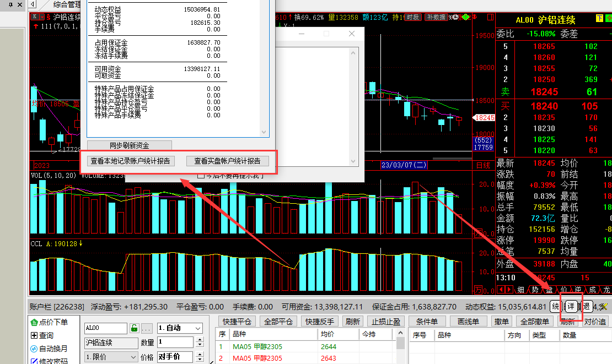Click the ellipsis contract picker button

pos(146,328)
